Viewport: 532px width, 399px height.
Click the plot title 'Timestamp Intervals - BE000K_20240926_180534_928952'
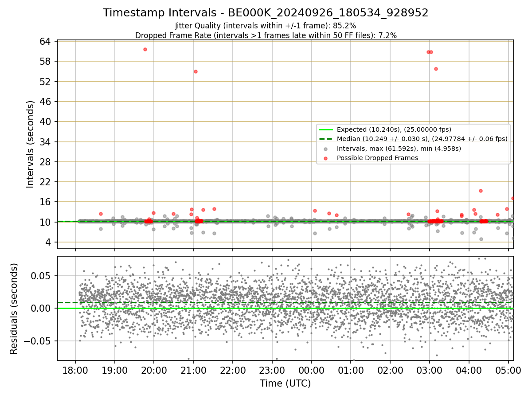point(266,13)
